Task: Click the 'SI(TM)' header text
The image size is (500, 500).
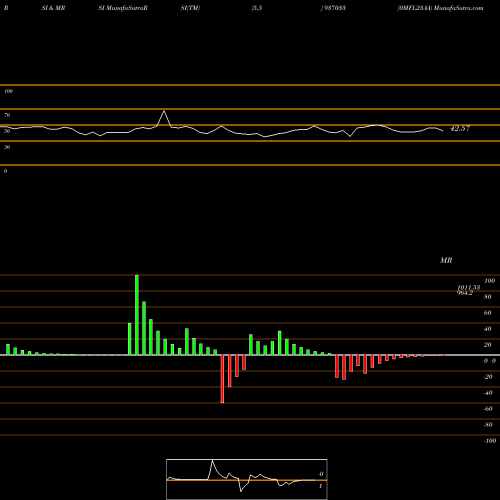Action: (190, 8)
